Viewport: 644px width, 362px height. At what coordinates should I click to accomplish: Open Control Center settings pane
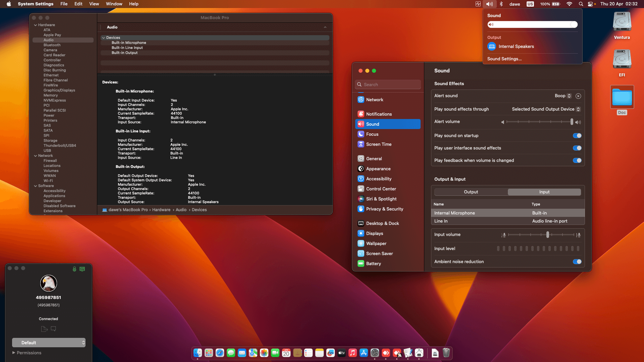click(381, 189)
